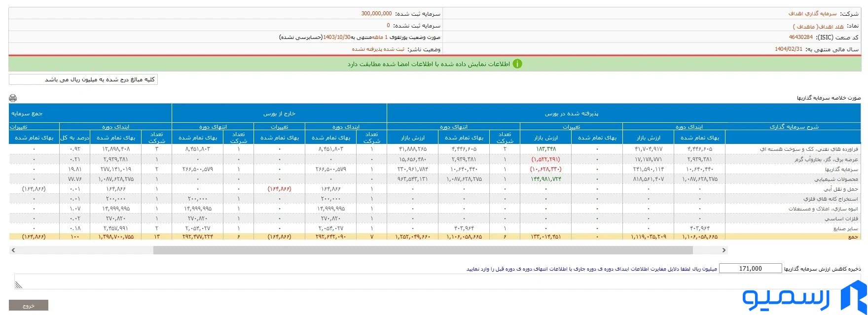Image resolution: width=868 pixels, height=315 pixels.
Task: Click total market value ۱,۲۵۲,۰۴۹,۶۶۰
Action: coord(412,237)
